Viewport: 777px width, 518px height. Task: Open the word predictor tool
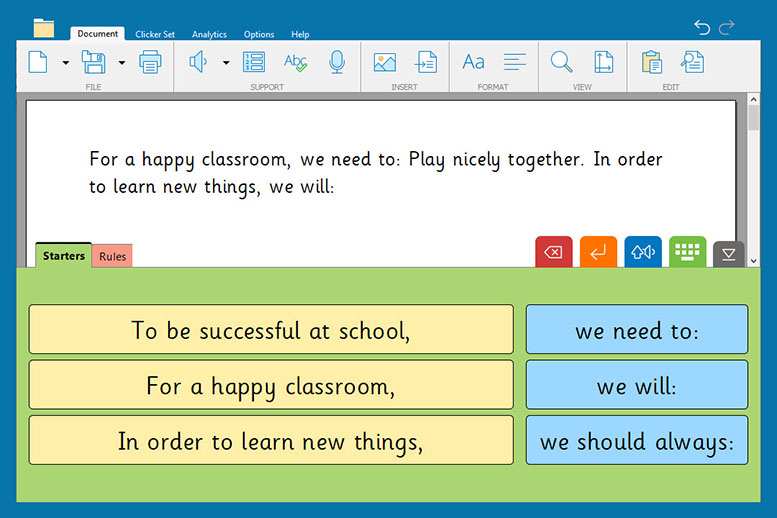(254, 62)
